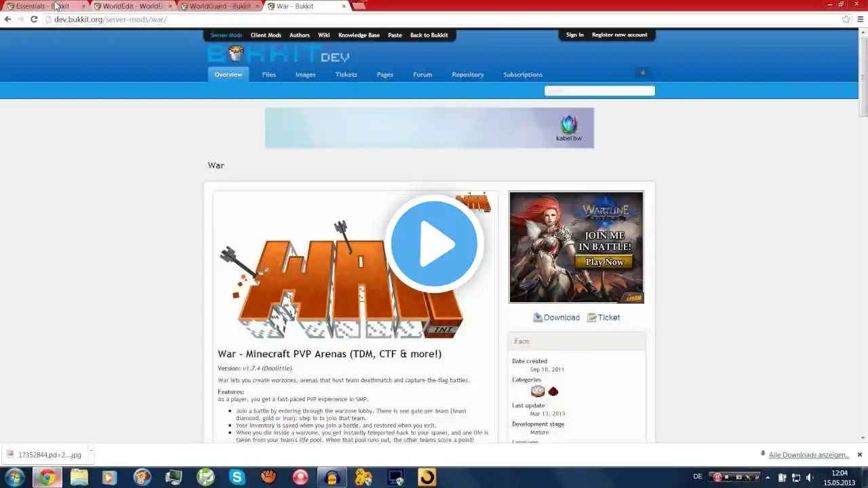The width and height of the screenshot is (868, 488).
Task: Play the video with the blue play button
Action: point(434,244)
